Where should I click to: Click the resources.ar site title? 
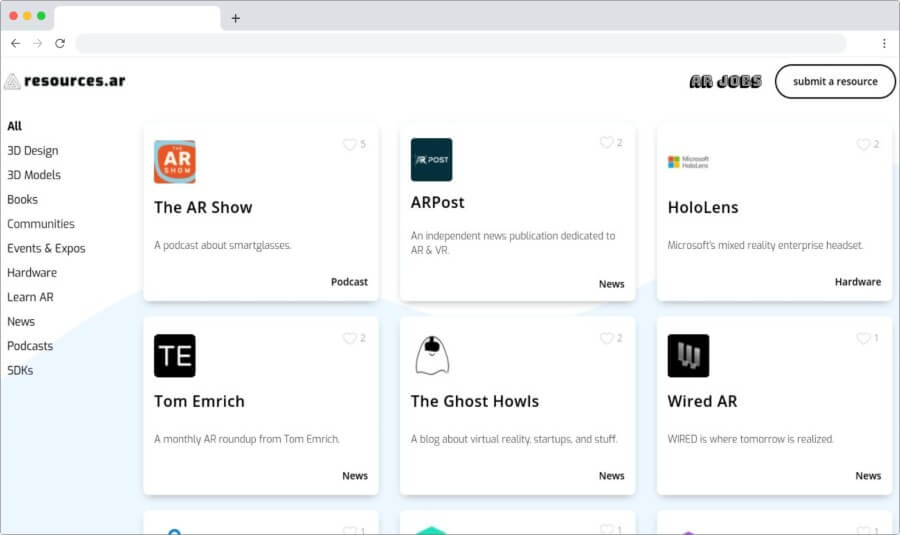75,81
